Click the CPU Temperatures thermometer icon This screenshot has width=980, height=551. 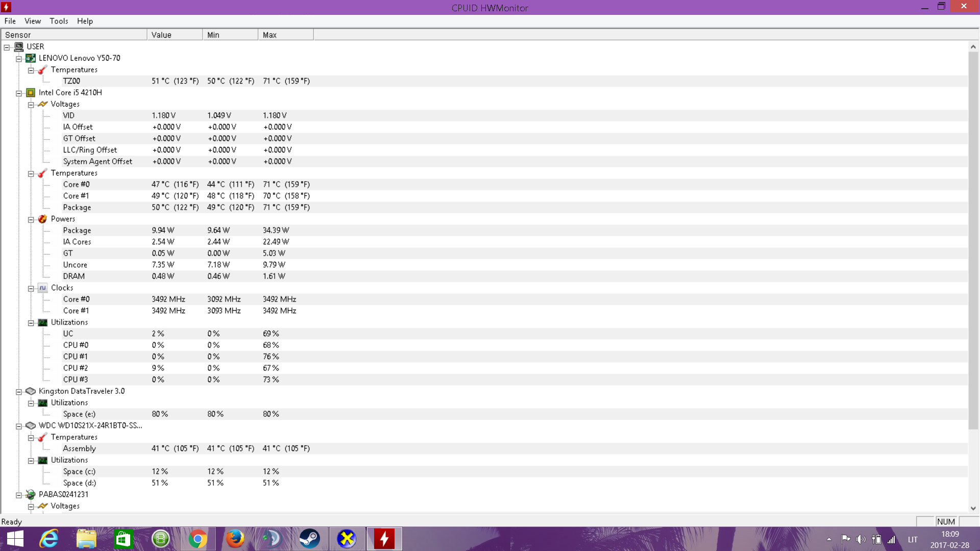tap(43, 173)
